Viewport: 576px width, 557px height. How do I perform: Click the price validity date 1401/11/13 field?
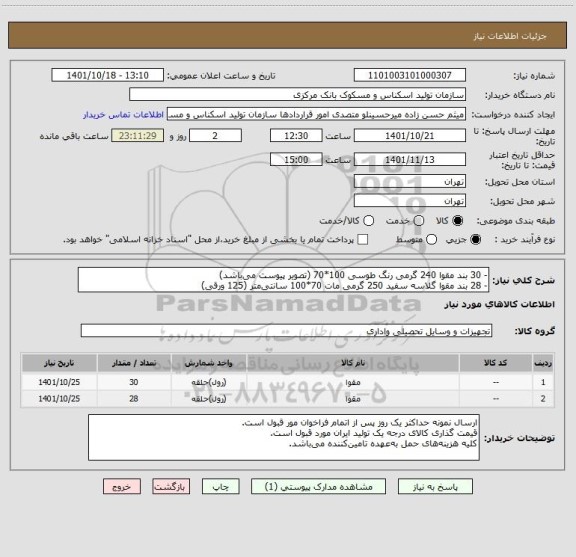(x=410, y=159)
